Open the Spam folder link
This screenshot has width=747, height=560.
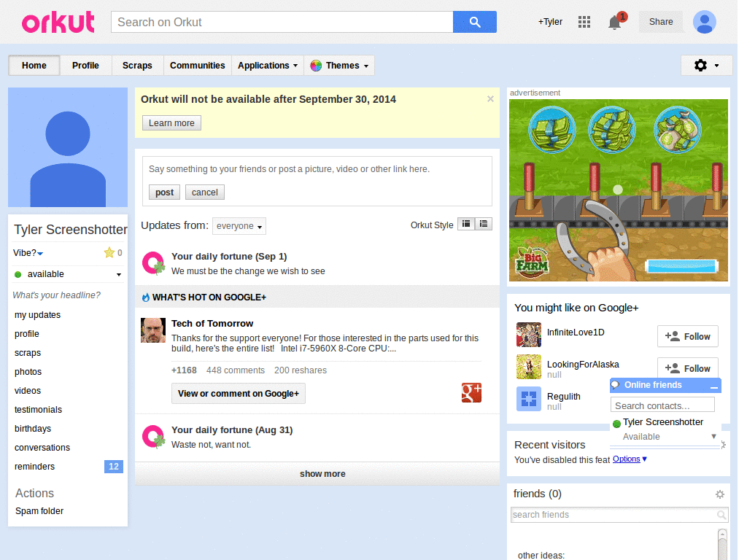[39, 511]
